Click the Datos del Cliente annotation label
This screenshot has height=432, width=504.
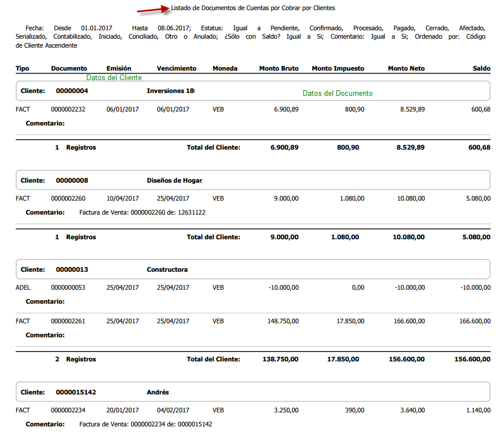[114, 78]
